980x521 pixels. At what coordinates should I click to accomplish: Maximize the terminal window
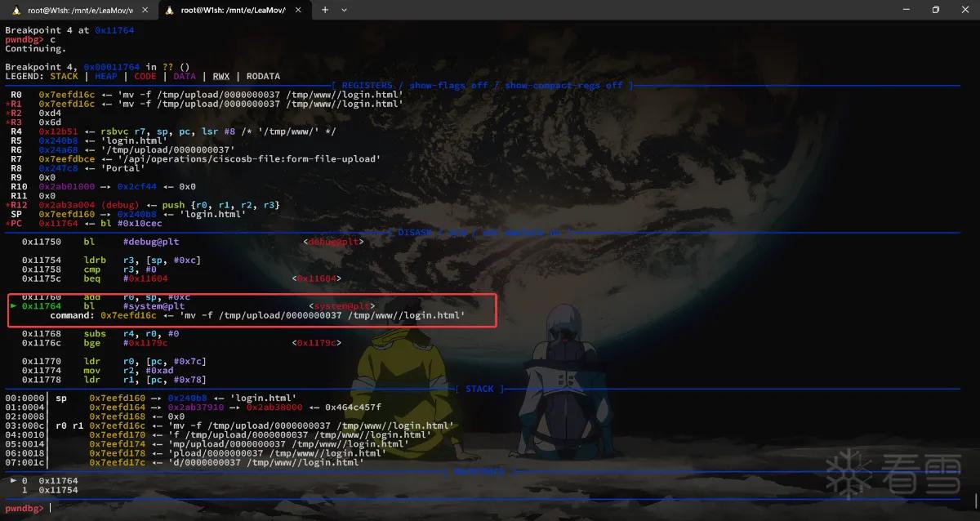coord(935,10)
